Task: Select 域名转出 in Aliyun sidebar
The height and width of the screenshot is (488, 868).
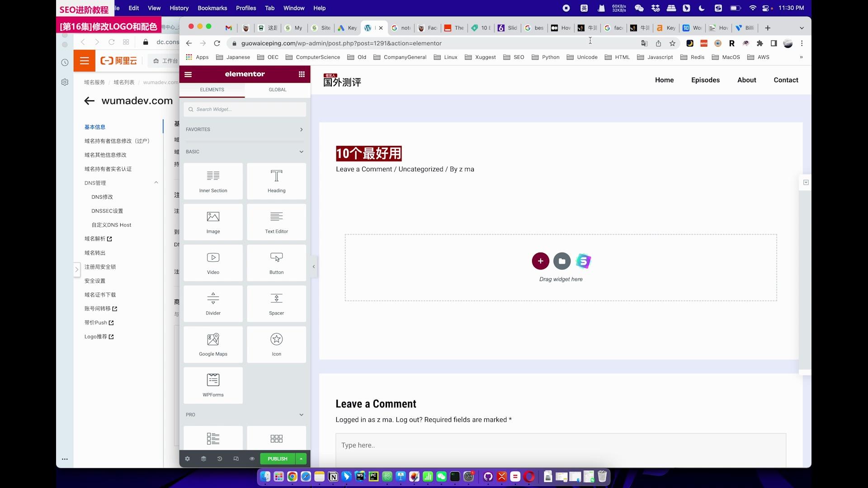Action: point(95,253)
